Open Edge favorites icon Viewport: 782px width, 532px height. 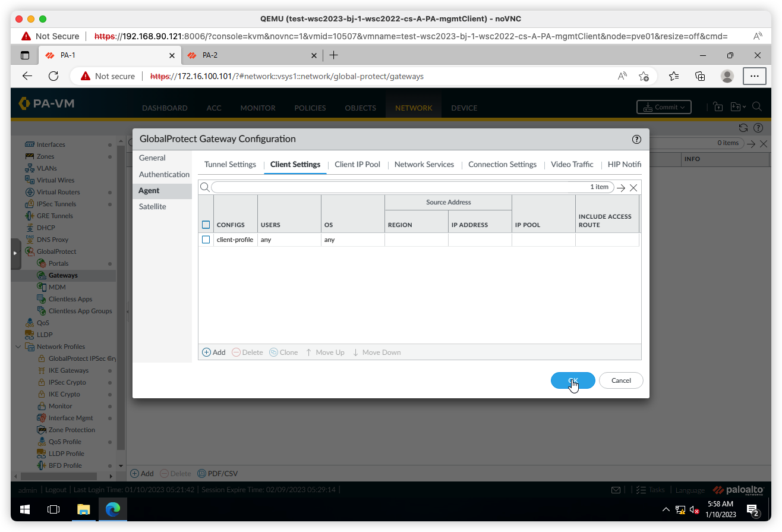[x=673, y=76]
